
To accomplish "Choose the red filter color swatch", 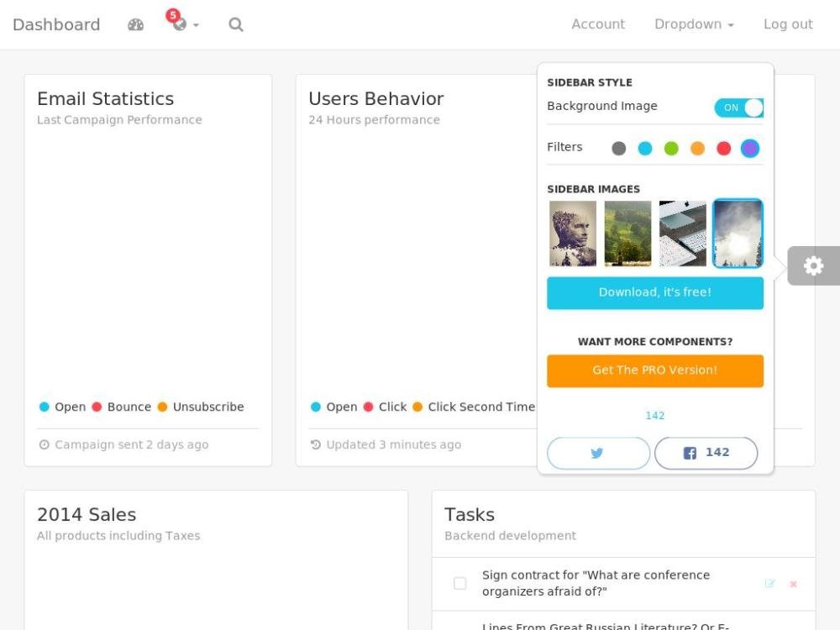I will tap(723, 149).
